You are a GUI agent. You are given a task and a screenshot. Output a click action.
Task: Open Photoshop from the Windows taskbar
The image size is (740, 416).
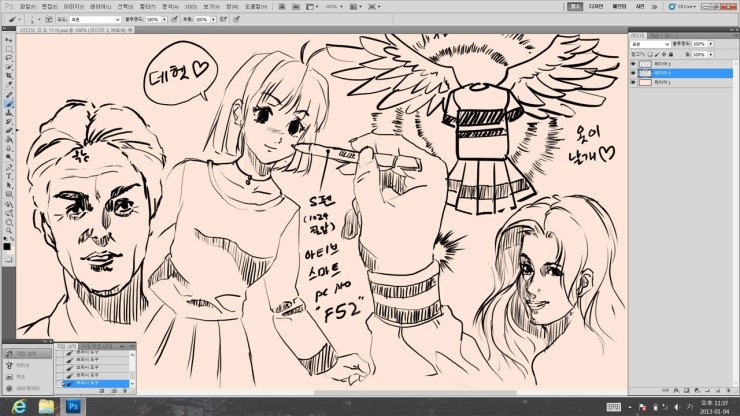pyautogui.click(x=75, y=406)
